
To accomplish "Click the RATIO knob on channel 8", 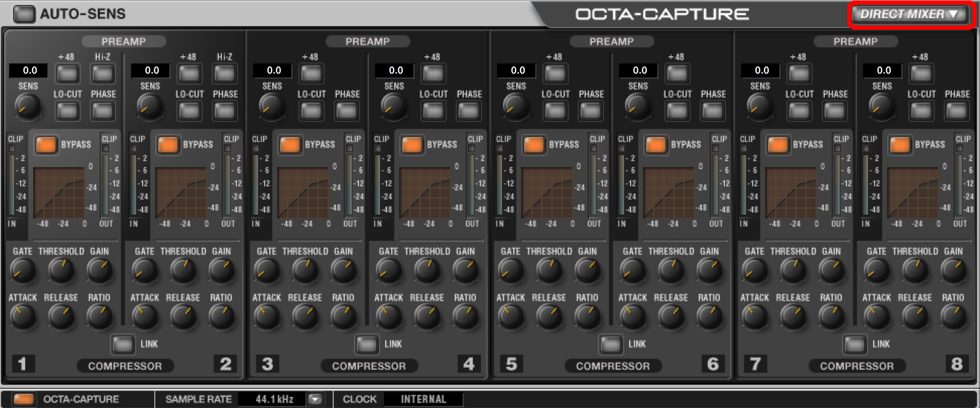I will click(x=953, y=317).
